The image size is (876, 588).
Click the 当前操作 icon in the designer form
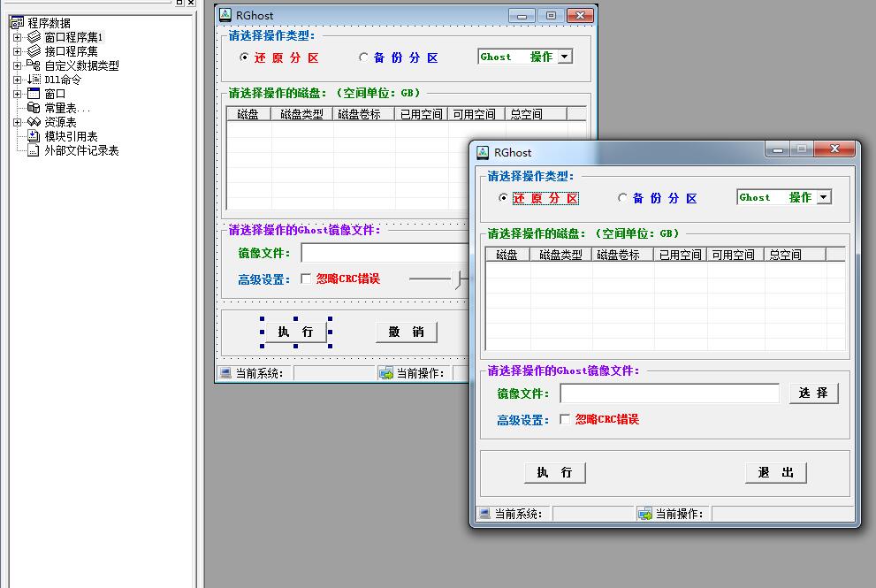[386, 373]
